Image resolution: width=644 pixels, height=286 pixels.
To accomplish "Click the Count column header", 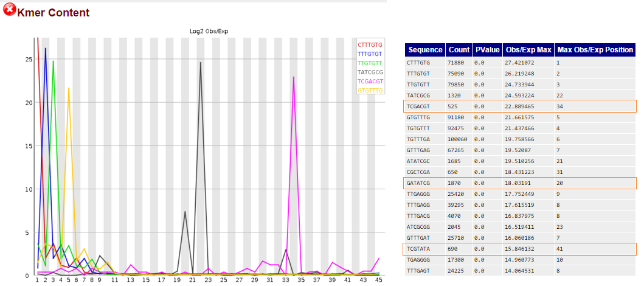I will click(459, 50).
